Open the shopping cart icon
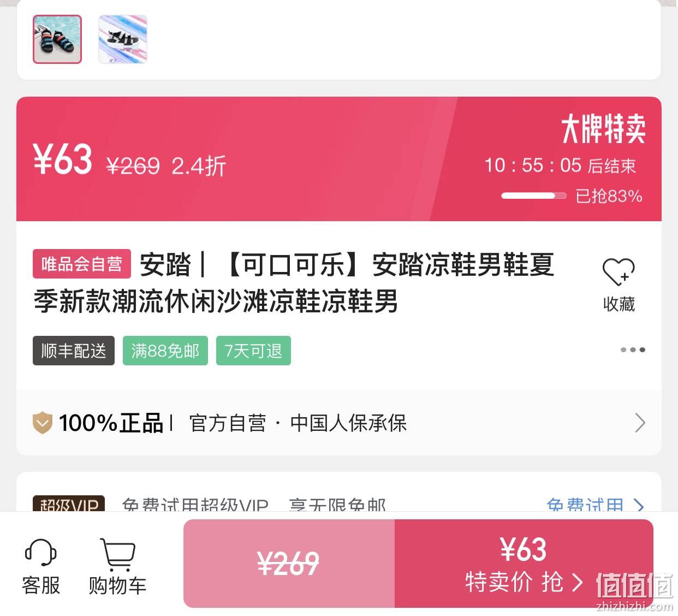The width and height of the screenshot is (678, 616). point(117,555)
